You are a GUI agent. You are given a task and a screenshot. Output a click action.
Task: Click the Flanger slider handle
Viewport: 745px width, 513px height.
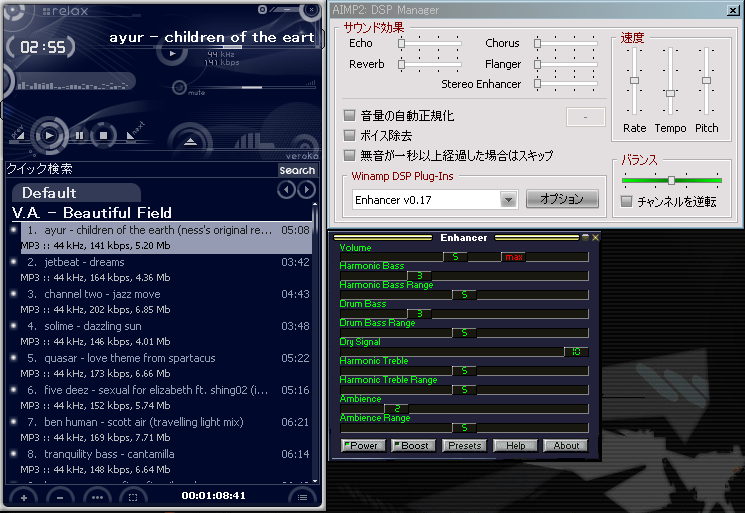coord(537,64)
